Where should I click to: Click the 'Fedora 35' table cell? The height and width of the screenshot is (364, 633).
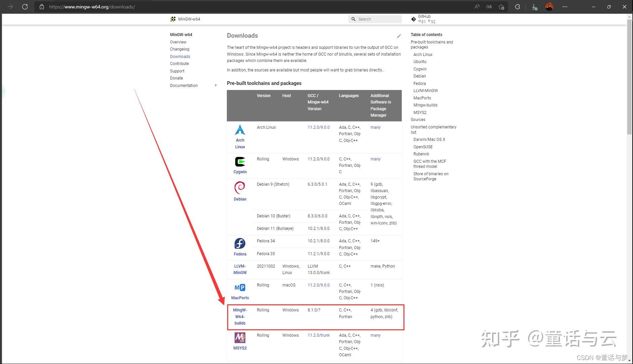[x=266, y=254]
